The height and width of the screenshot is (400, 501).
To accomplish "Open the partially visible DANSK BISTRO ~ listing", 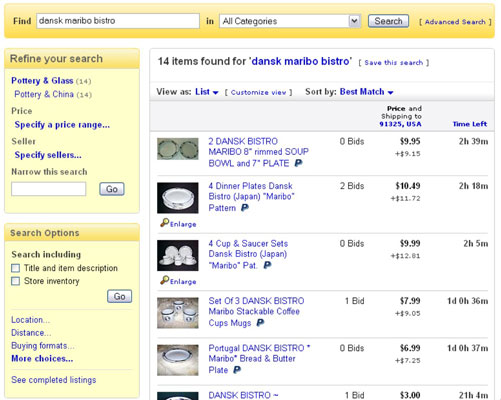I will click(x=243, y=395).
